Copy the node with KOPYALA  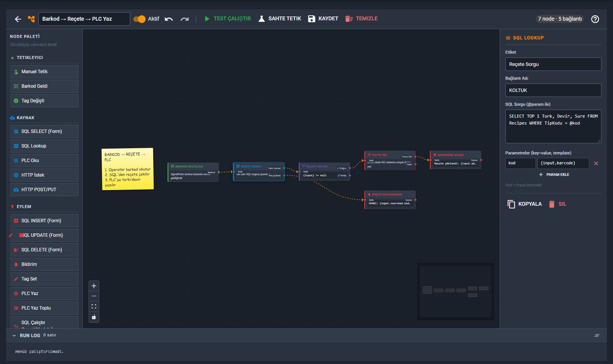pyautogui.click(x=524, y=204)
